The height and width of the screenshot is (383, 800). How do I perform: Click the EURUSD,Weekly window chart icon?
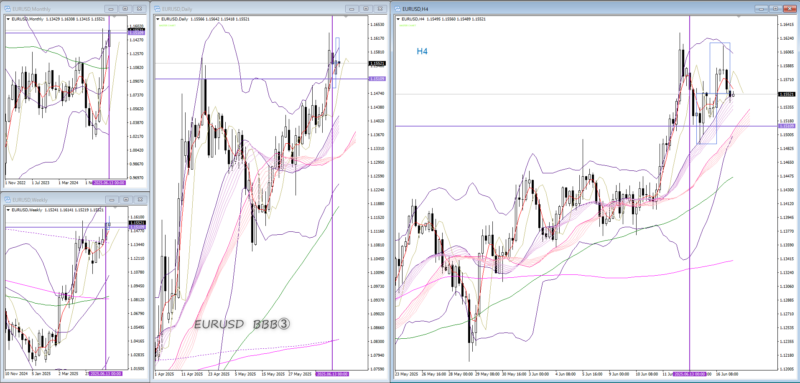point(8,200)
